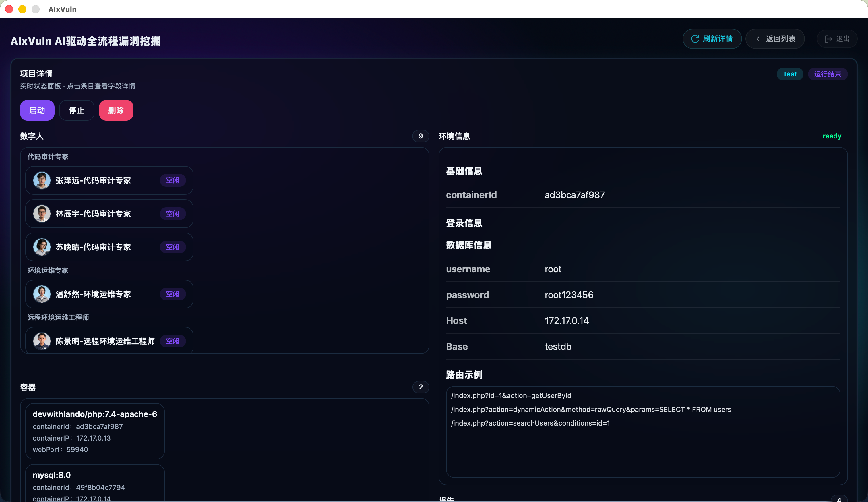Open 陈景明-远程环境运维工程师 name
Viewport: 868px width, 502px height.
105,341
